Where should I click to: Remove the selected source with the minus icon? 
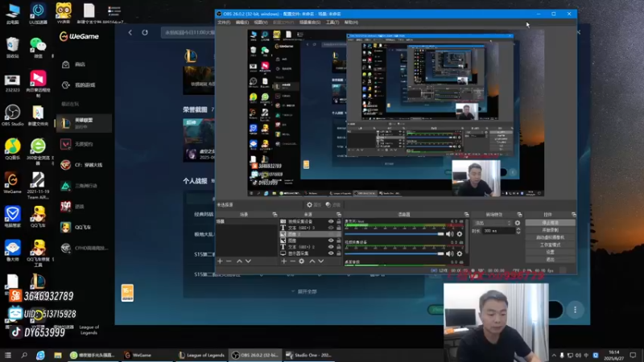tap(292, 261)
